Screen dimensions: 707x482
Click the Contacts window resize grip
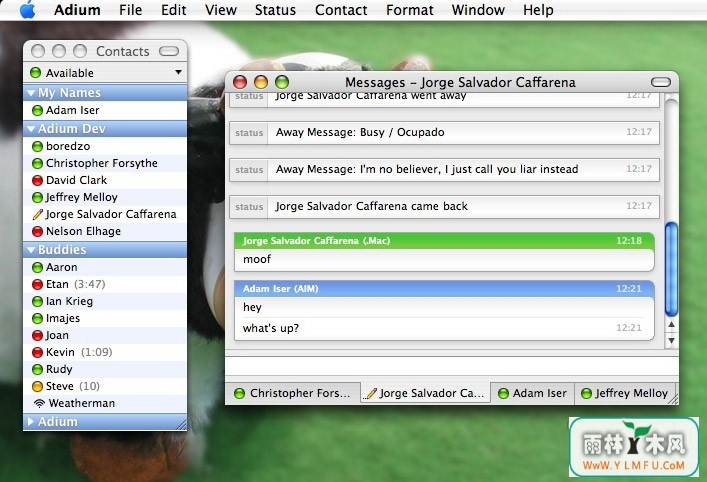tap(181, 424)
